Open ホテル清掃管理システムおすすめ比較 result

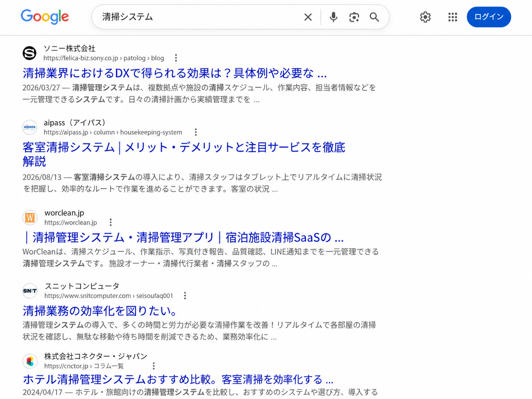click(x=178, y=379)
